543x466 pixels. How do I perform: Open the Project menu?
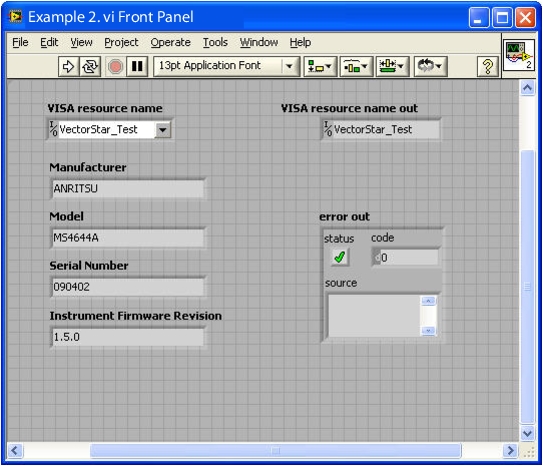(121, 42)
